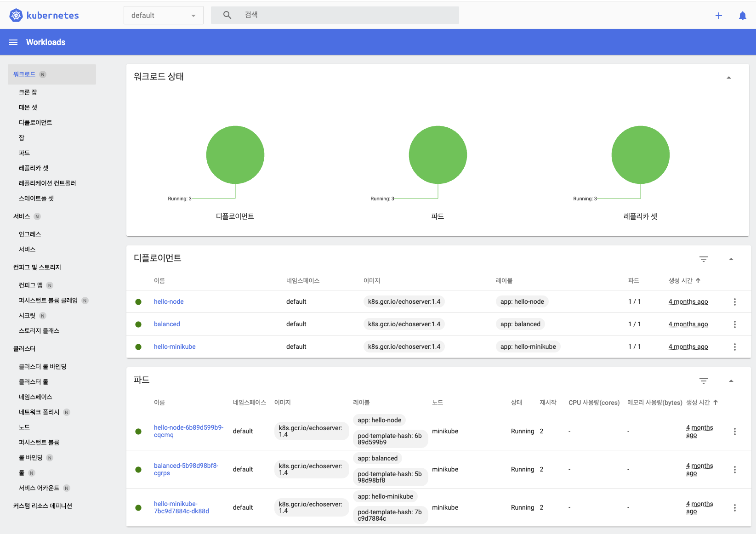Open 컨피그 맵 in sidebar
The image size is (756, 534).
point(31,285)
